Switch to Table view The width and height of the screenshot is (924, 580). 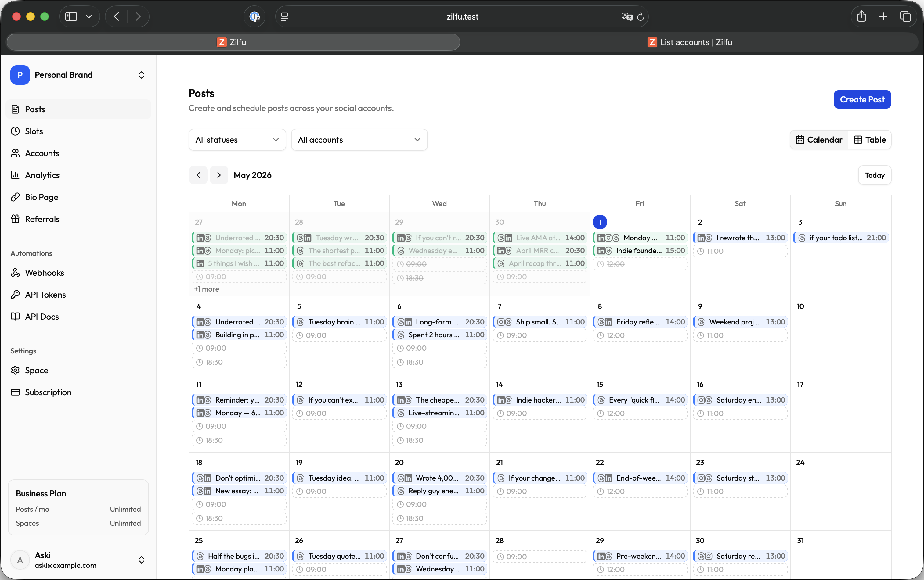point(869,140)
